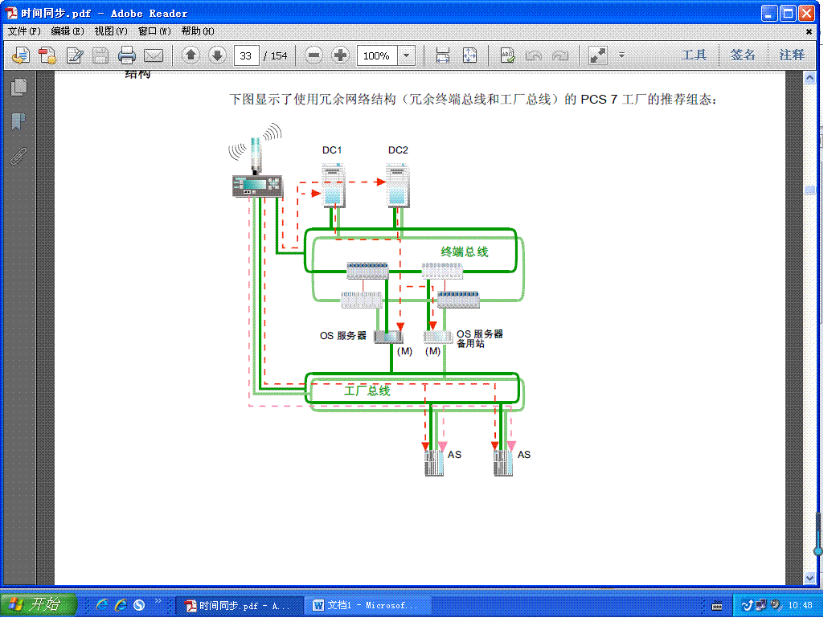Click the Print file icon
This screenshot has width=840, height=630.
pyautogui.click(x=127, y=55)
